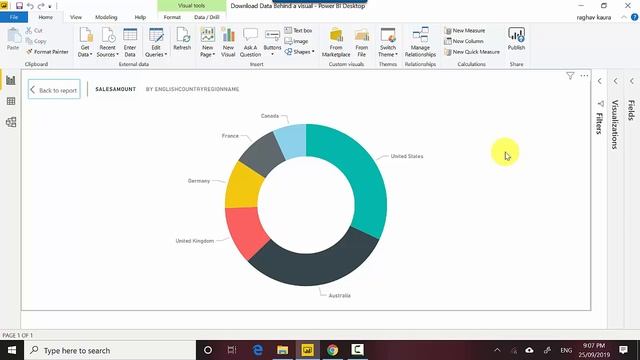
Task: Expand the Filters pane chevron
Action: tap(600, 81)
